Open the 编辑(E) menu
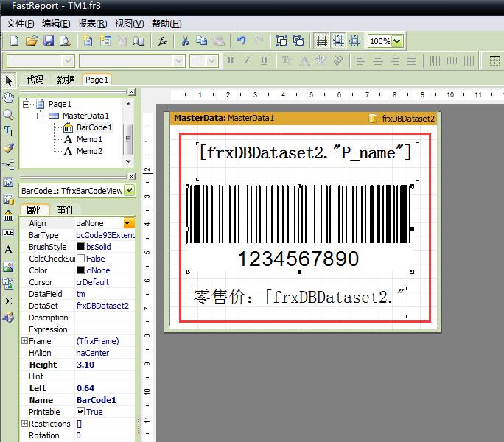 (x=56, y=24)
